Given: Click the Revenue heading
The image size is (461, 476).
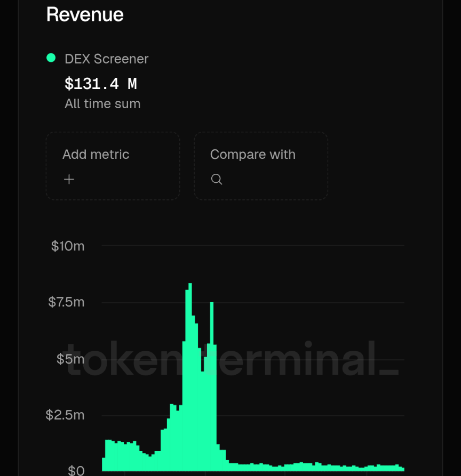Looking at the screenshot, I should [x=85, y=14].
